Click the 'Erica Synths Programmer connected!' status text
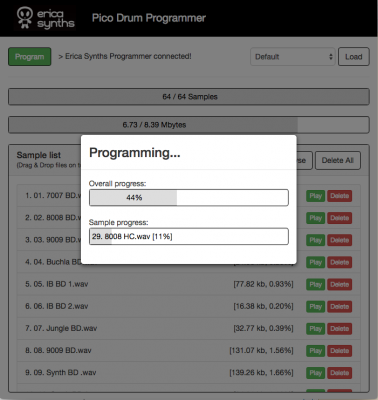The width and height of the screenshot is (378, 400). [128, 56]
